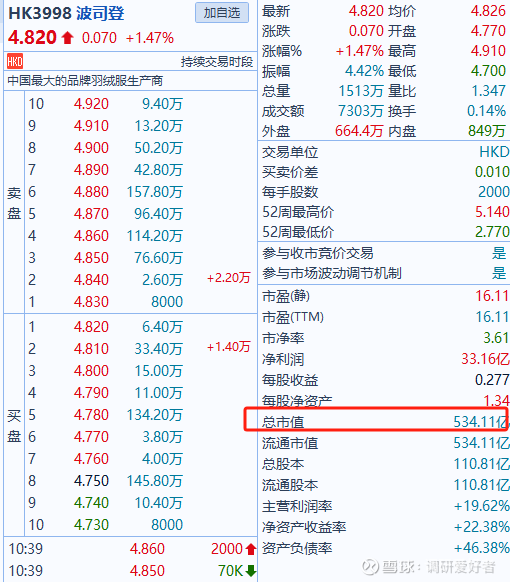Click the red up arrow beside 4.820
This screenshot has width=510, height=582.
point(67,37)
